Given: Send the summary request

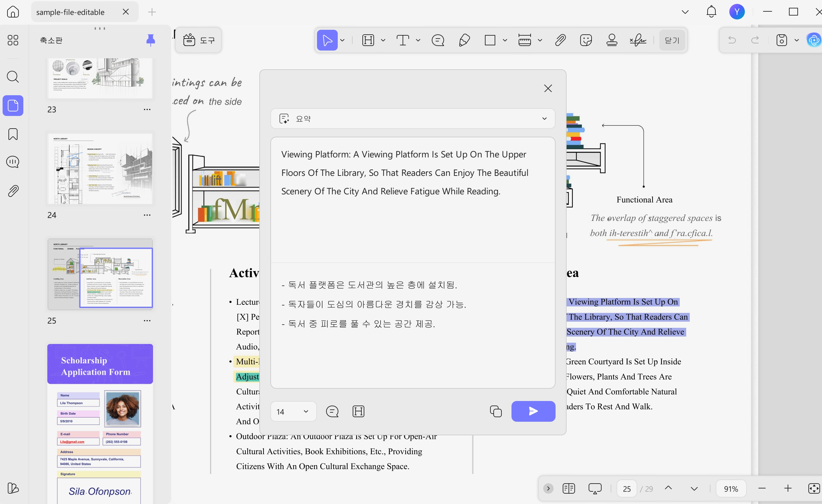Looking at the screenshot, I should (533, 411).
